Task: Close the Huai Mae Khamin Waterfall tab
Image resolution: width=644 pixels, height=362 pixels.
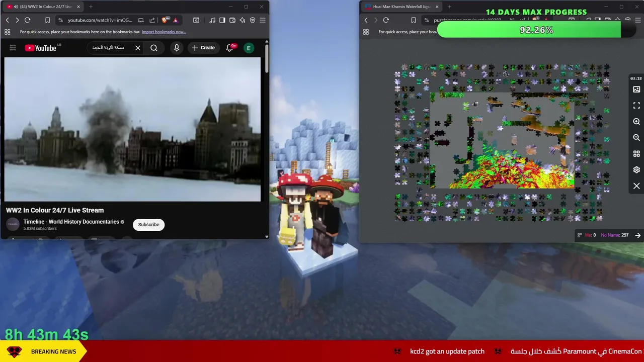Action: click(x=437, y=7)
